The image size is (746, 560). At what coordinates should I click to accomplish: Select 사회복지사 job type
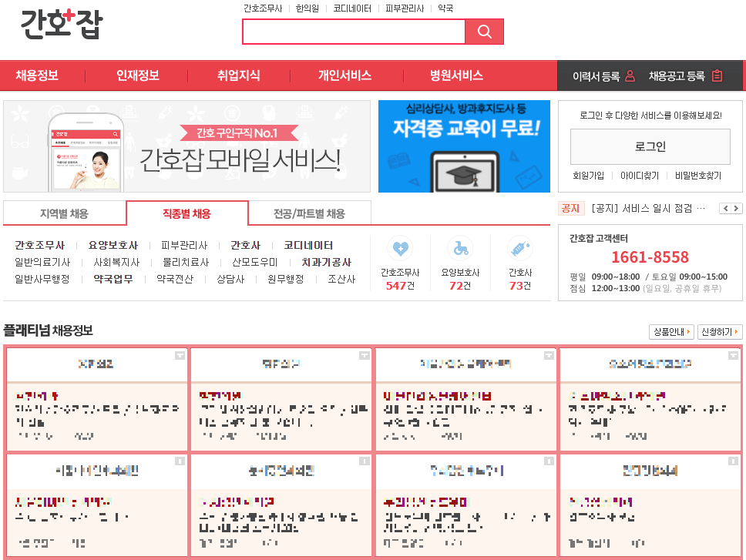click(116, 263)
